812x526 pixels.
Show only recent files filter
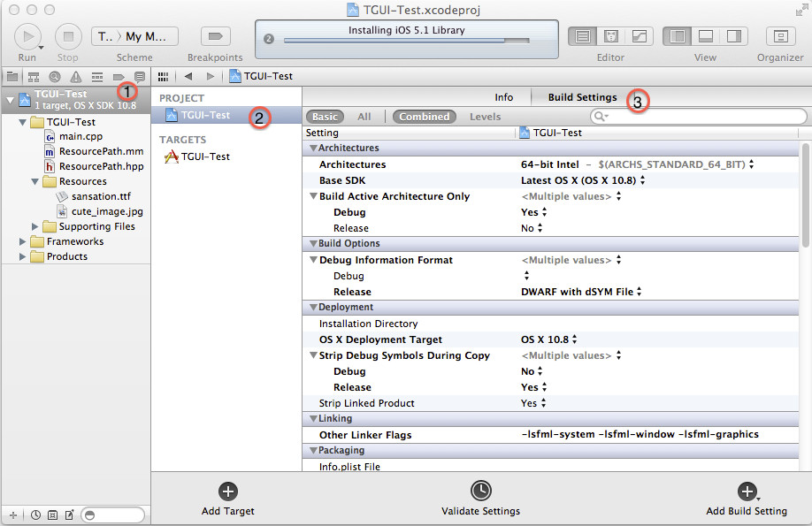(35, 515)
